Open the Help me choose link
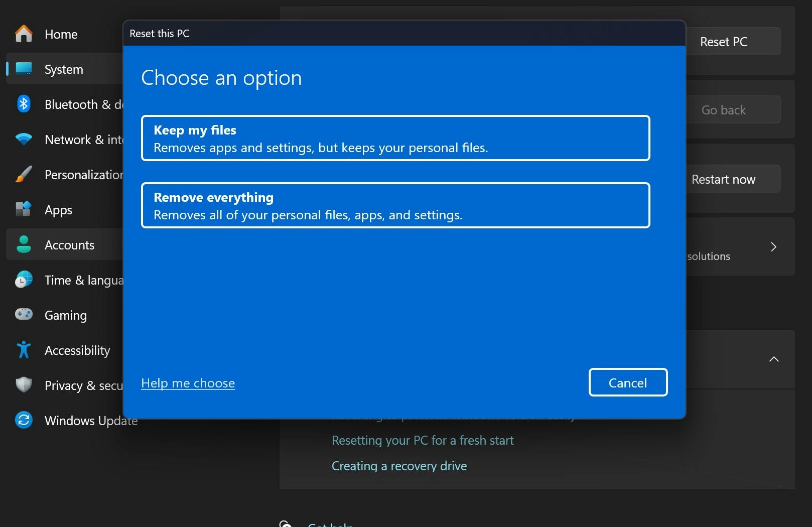This screenshot has height=527, width=812. tap(188, 383)
